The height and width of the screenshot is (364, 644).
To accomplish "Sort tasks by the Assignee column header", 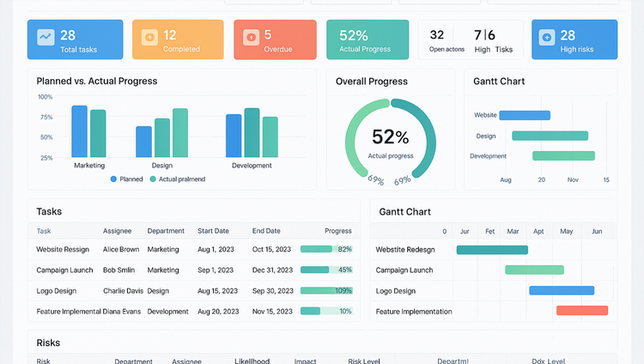I will tap(117, 231).
